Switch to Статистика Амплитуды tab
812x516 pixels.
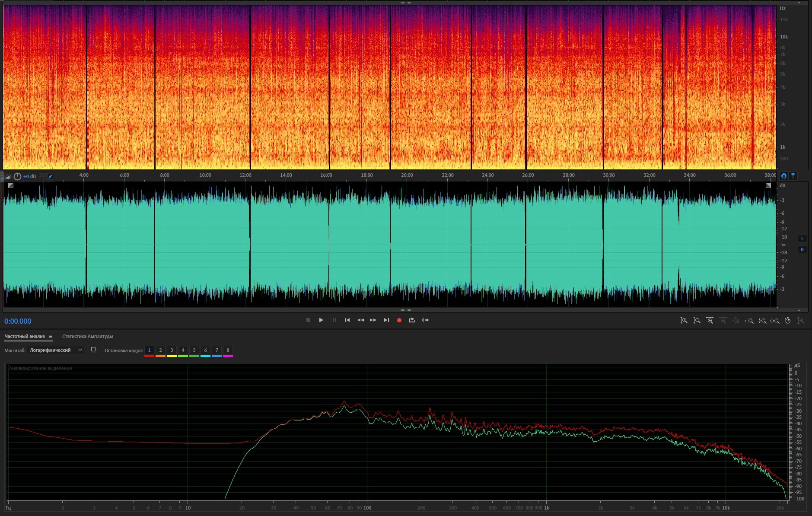[87, 336]
